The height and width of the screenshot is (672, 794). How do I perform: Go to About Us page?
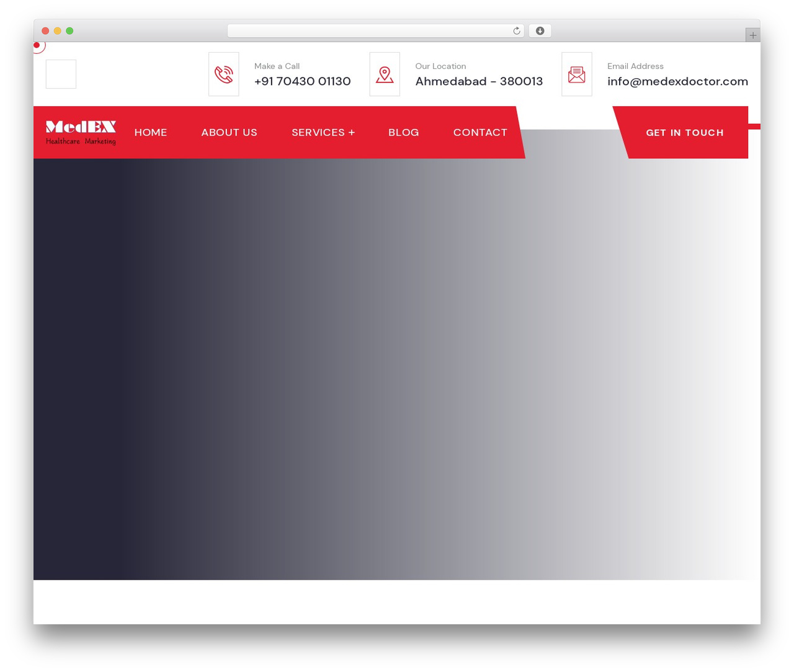(229, 133)
